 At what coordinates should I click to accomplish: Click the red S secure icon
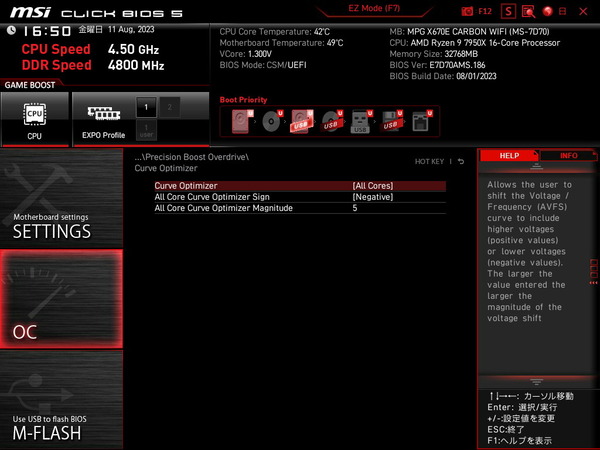(x=508, y=11)
